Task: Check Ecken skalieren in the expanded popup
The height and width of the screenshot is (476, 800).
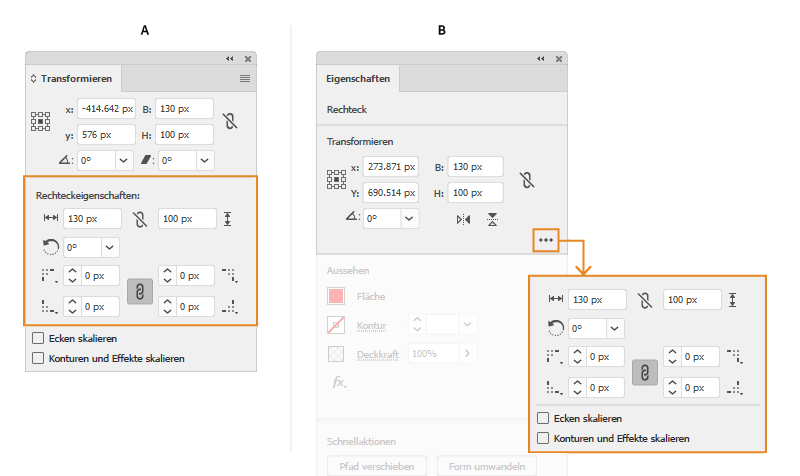Action: click(x=543, y=418)
